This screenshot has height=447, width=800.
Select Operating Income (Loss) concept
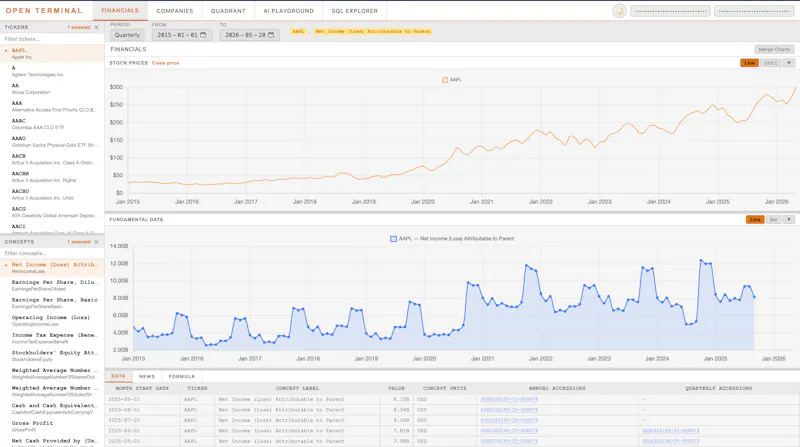(x=52, y=320)
